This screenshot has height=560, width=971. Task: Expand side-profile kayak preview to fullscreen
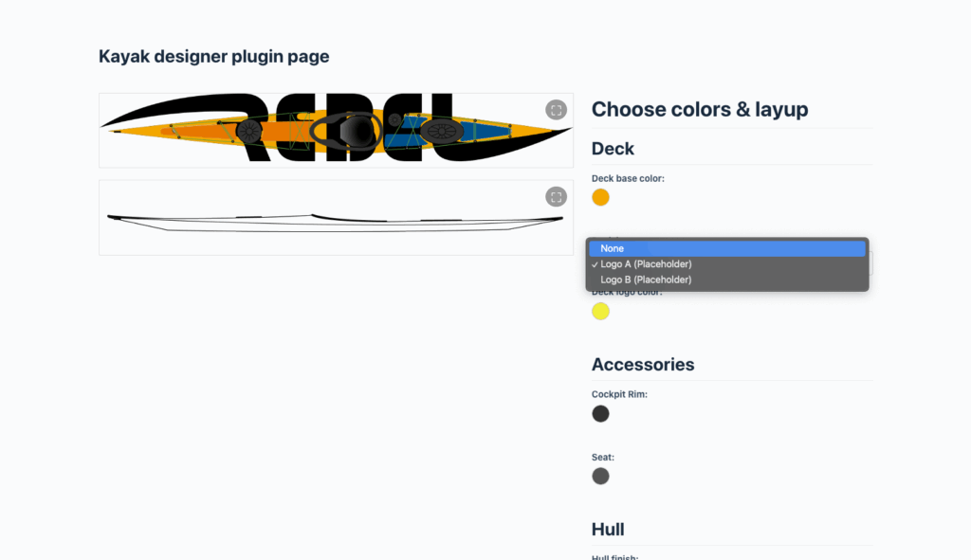point(556,197)
